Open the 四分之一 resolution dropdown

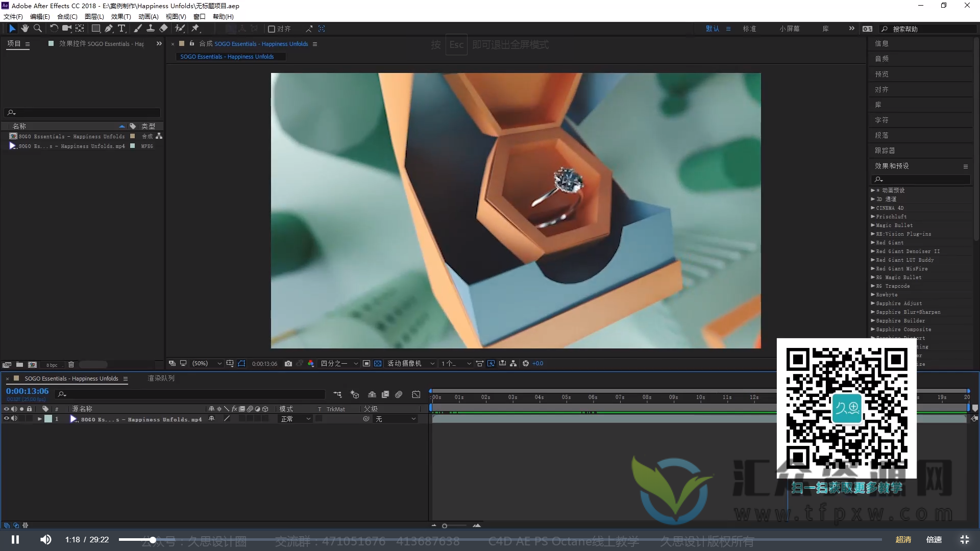[x=339, y=363]
